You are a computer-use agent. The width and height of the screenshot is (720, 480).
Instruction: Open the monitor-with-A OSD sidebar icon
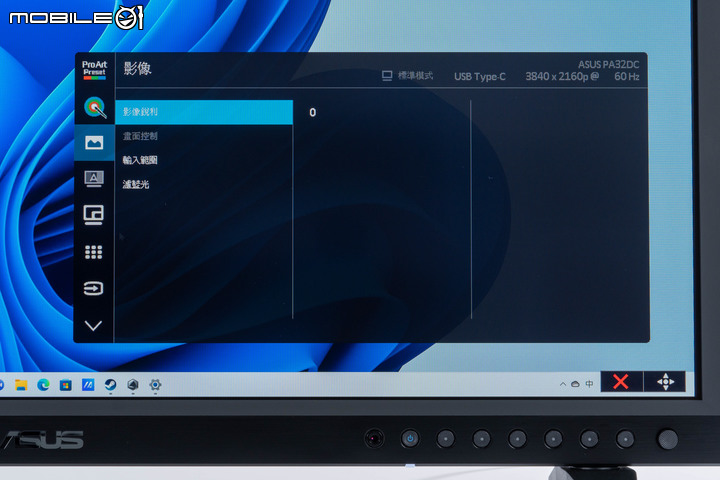[x=94, y=179]
